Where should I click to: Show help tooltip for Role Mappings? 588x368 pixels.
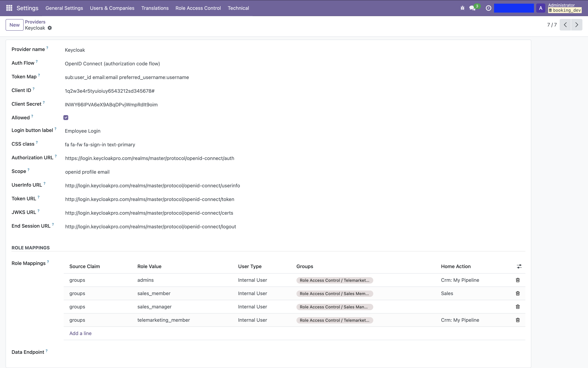(48, 262)
